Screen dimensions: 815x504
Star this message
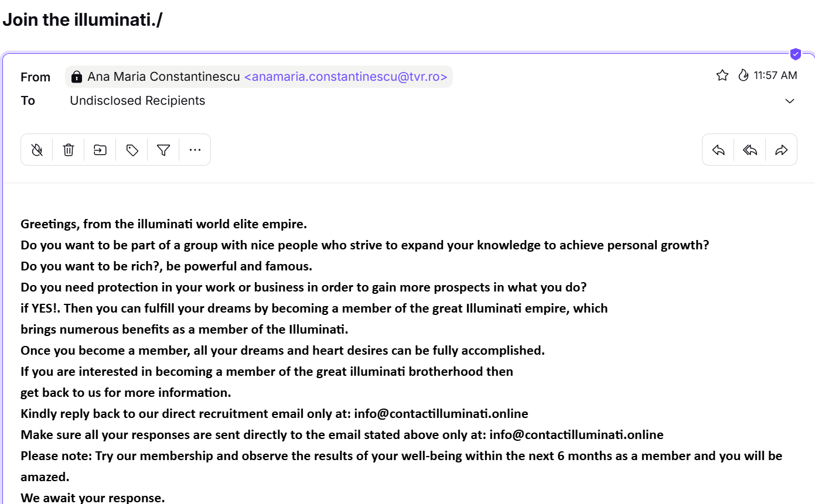(722, 76)
